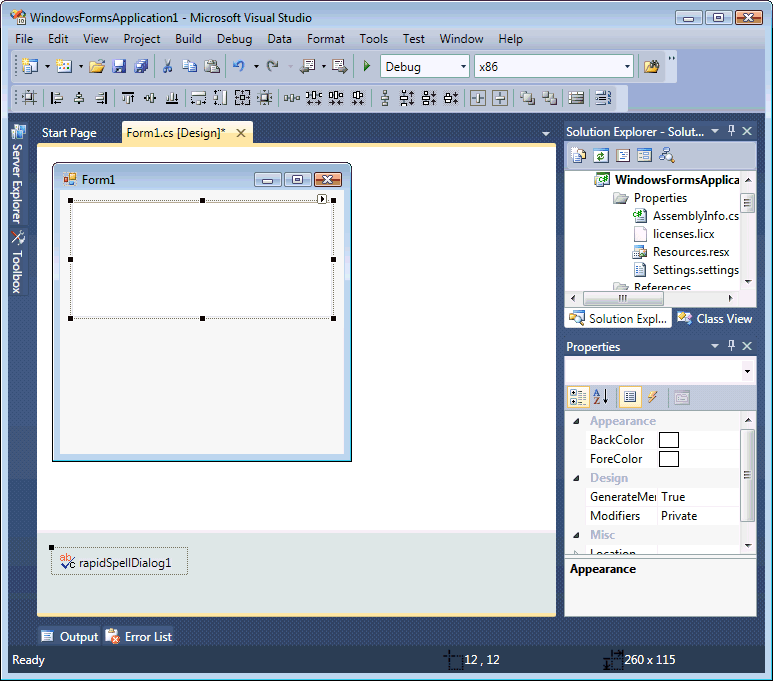Click Bring to Front icon
Screen dimensions: 773x681
[x=527, y=98]
